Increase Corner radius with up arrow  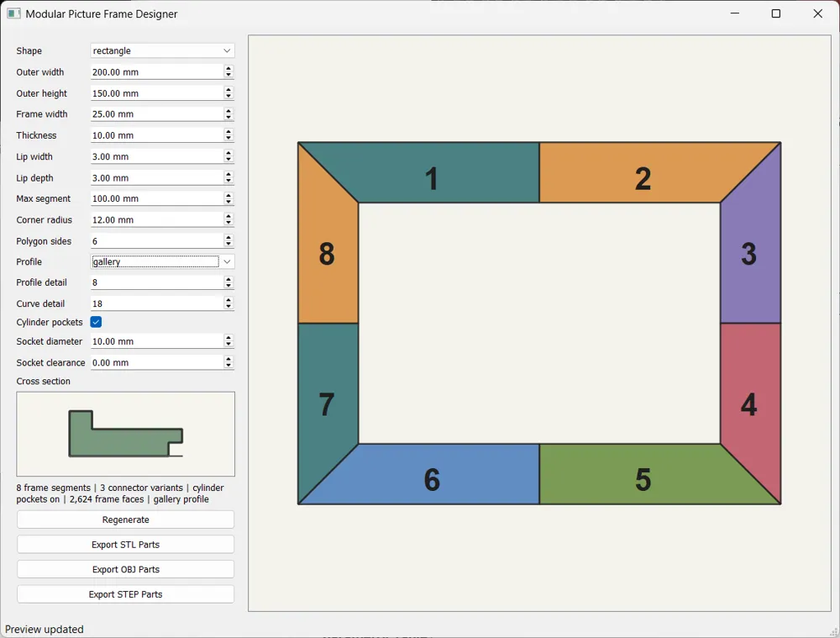[x=228, y=217]
